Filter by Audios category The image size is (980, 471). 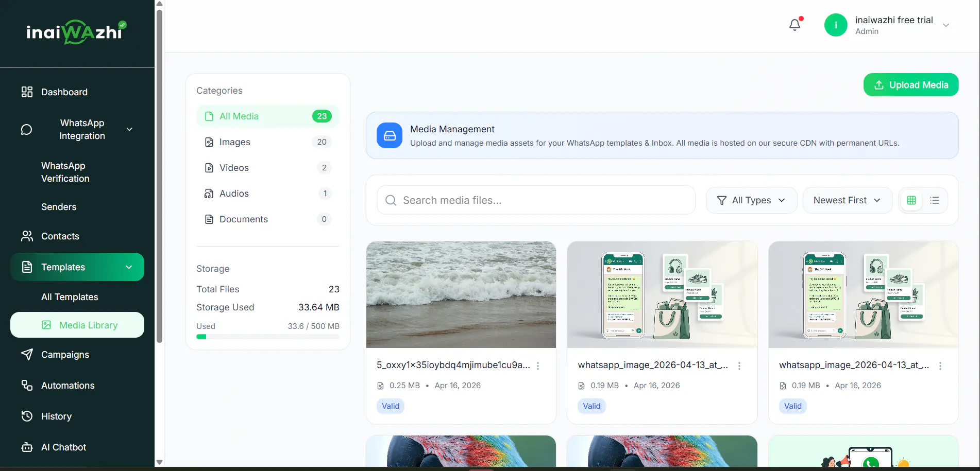click(x=268, y=194)
